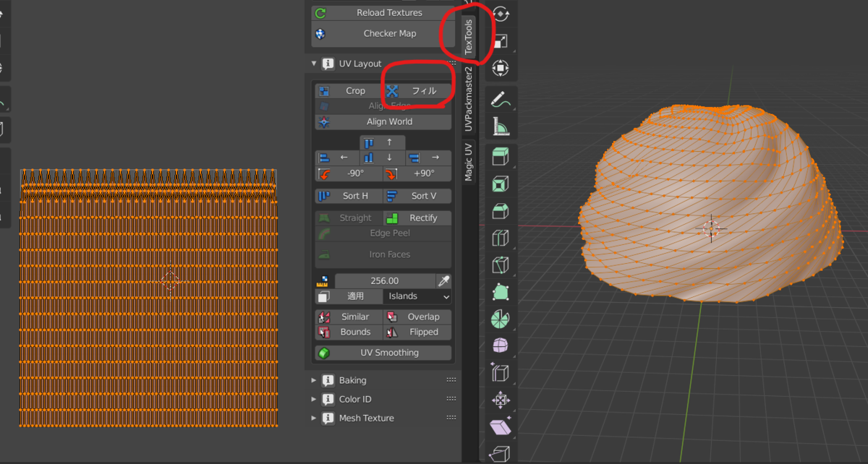Select the Knife tool
The width and height of the screenshot is (868, 464).
(x=501, y=265)
